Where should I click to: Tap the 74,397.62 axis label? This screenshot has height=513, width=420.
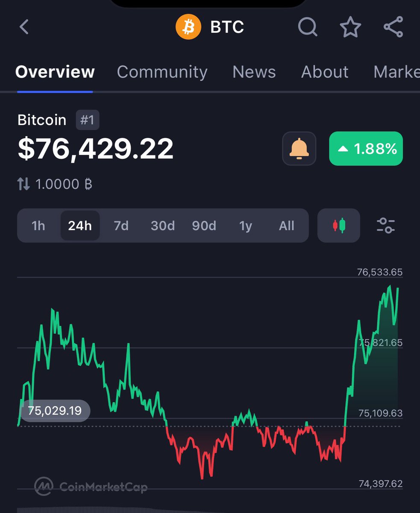point(380,484)
